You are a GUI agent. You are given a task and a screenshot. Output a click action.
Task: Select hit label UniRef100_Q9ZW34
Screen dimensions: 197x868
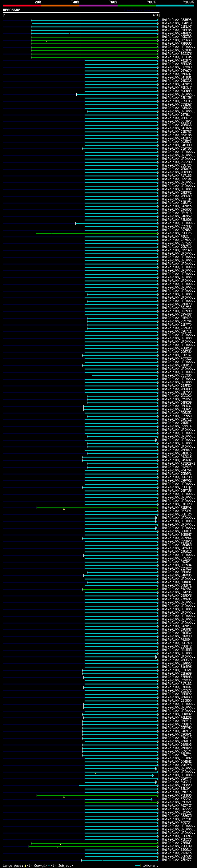click(x=177, y=50)
